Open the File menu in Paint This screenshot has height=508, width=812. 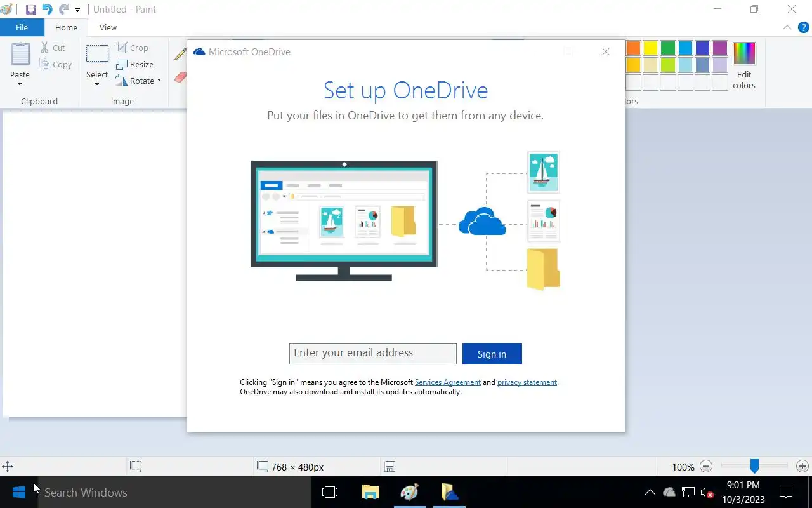[22, 27]
